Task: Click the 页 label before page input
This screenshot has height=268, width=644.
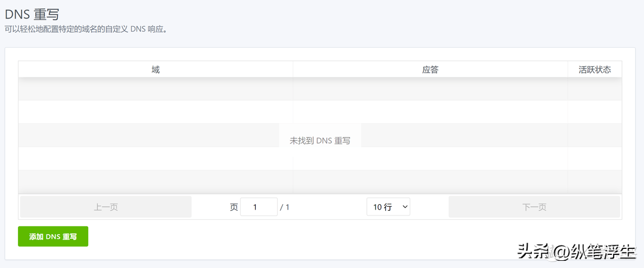Action: pos(234,207)
